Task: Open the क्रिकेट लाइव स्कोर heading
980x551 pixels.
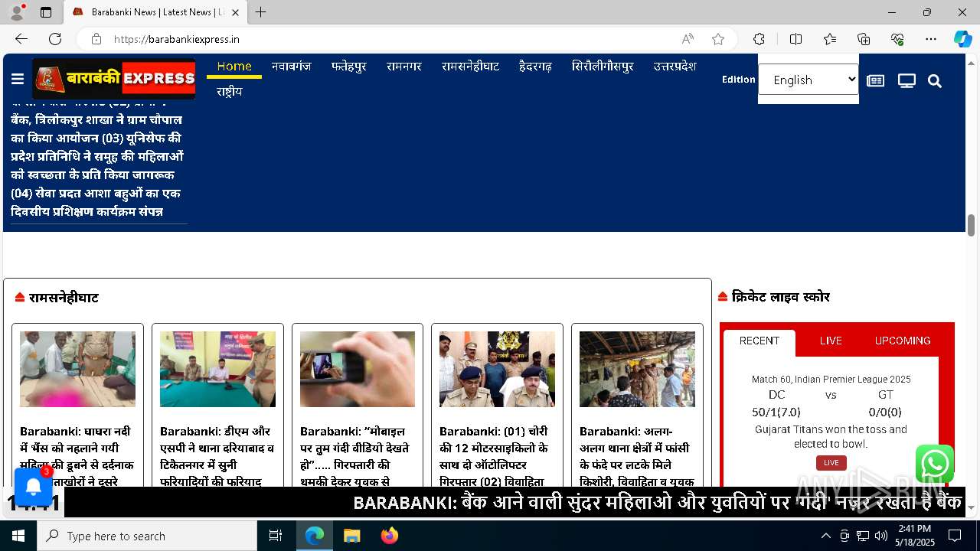Action: [x=781, y=297]
